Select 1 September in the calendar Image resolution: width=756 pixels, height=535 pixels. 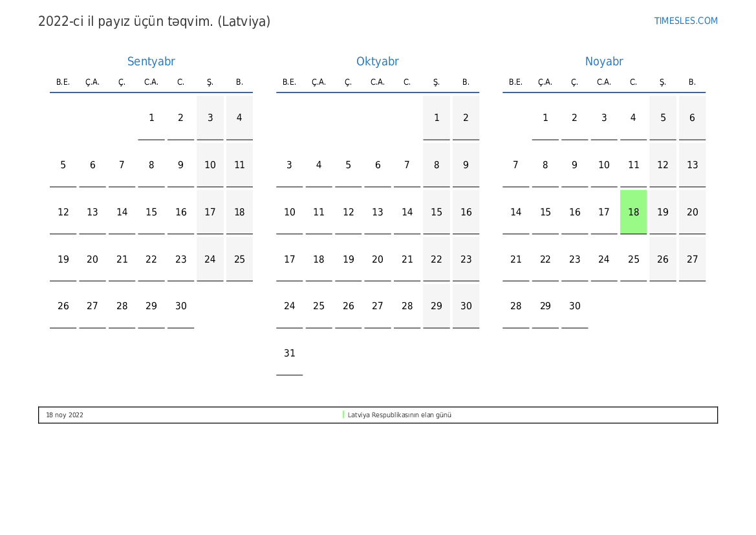pyautogui.click(x=151, y=118)
